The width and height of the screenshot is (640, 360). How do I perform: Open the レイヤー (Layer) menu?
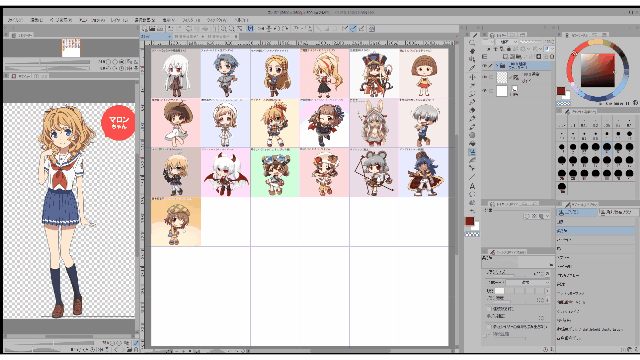(119, 20)
